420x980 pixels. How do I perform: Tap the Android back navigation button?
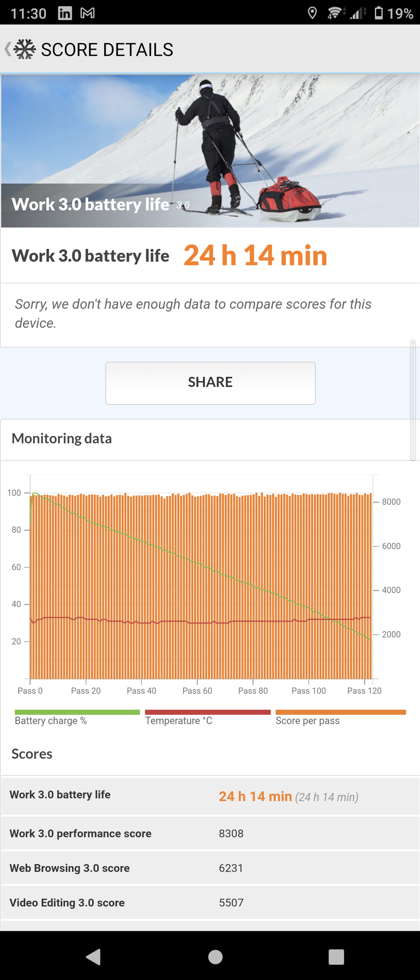point(94,957)
